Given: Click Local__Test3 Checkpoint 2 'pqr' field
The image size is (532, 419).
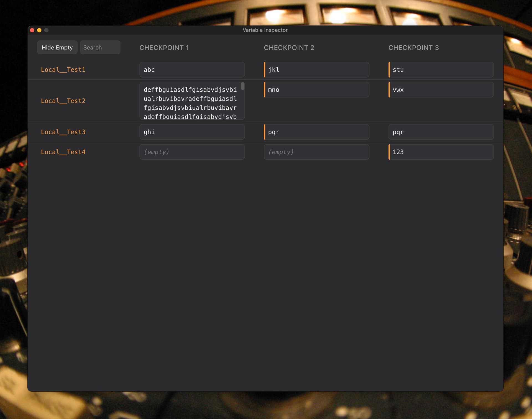Looking at the screenshot, I should (316, 132).
